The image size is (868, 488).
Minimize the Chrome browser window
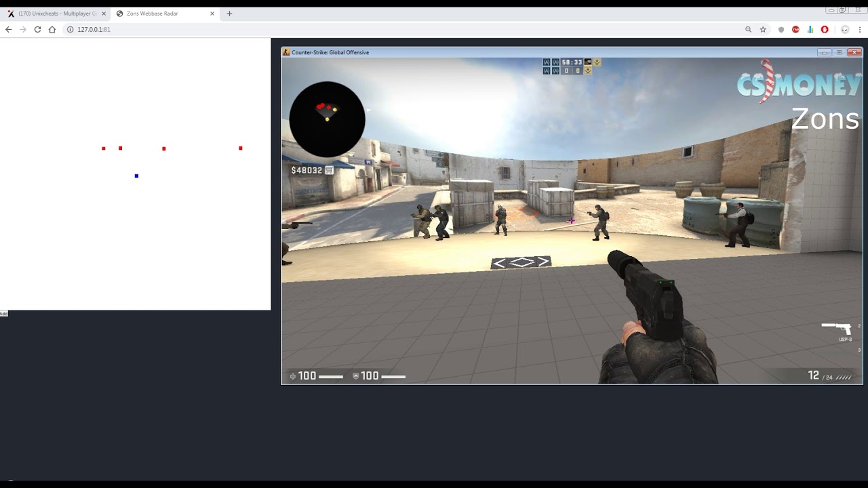click(831, 10)
